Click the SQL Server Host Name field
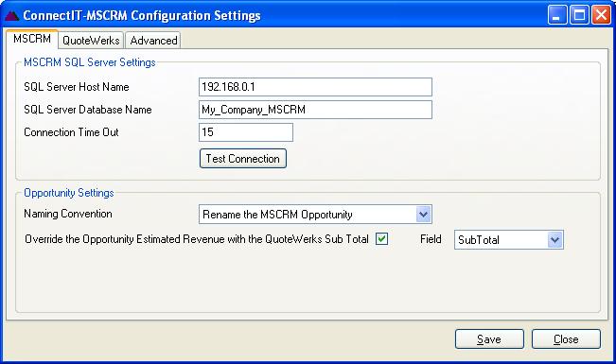Viewport: 616px width, 364px height. pos(315,87)
